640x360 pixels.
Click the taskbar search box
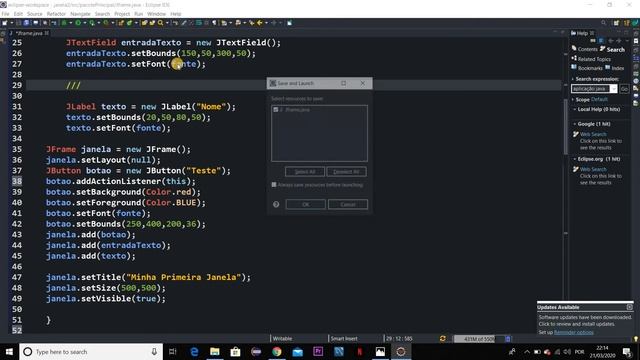pos(91,351)
